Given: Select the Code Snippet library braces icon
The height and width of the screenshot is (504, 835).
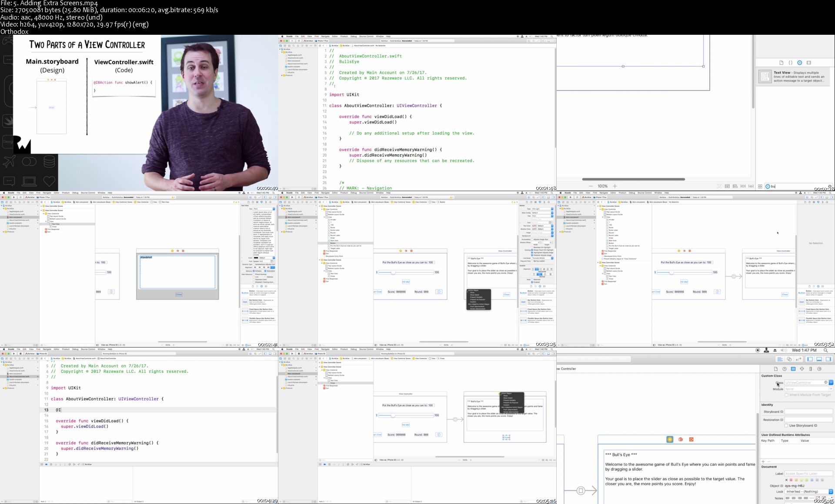Looking at the screenshot, I should [790, 63].
